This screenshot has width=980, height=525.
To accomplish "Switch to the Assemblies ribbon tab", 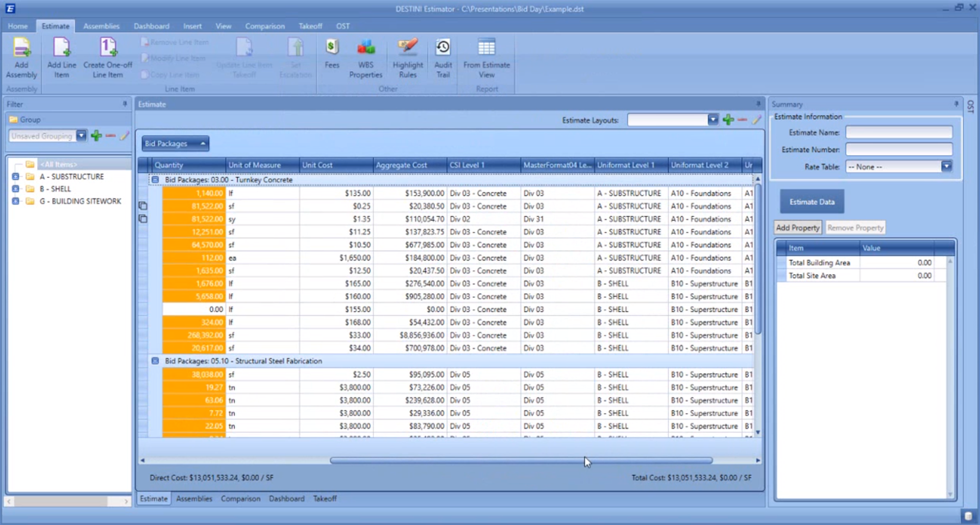I will 101,26.
